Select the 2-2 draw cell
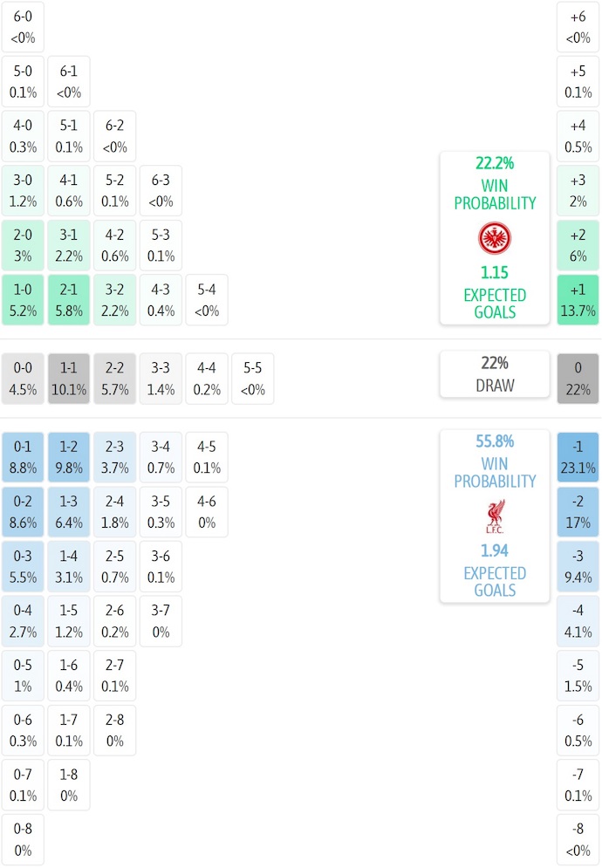The height and width of the screenshot is (868, 602). pos(114,379)
